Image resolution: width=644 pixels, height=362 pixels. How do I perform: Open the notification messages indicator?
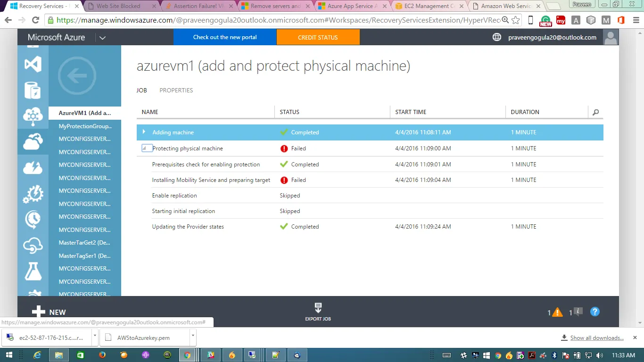coord(576,312)
